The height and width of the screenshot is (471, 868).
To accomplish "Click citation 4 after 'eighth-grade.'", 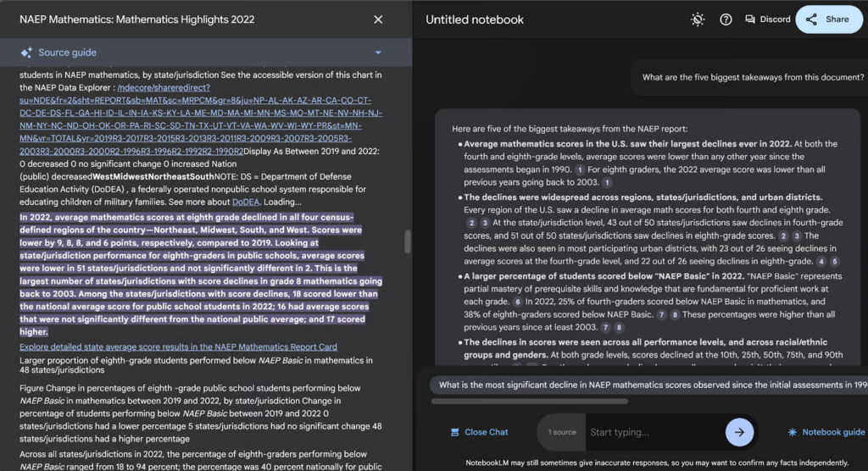I will tap(821, 261).
